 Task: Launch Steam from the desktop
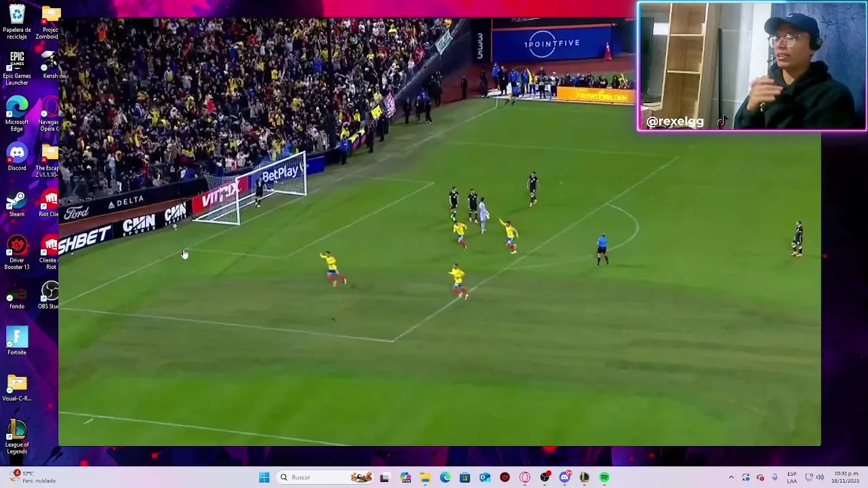16,203
